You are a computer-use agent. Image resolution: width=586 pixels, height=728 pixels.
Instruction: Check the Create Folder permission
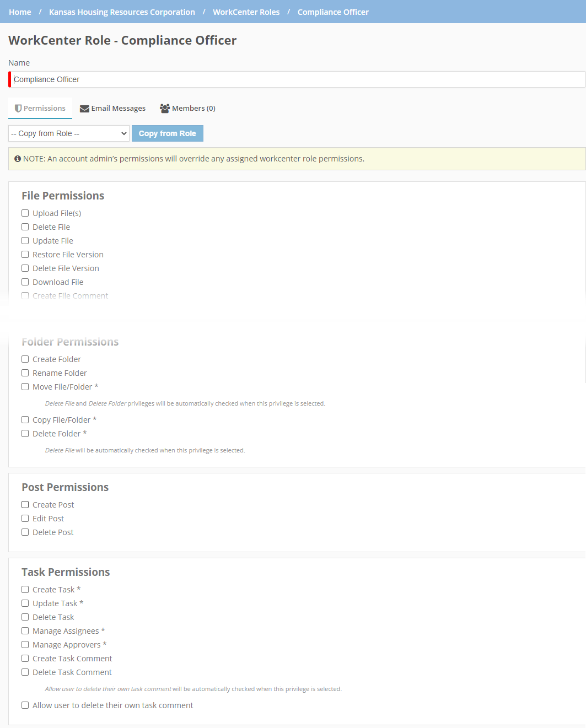(25, 359)
